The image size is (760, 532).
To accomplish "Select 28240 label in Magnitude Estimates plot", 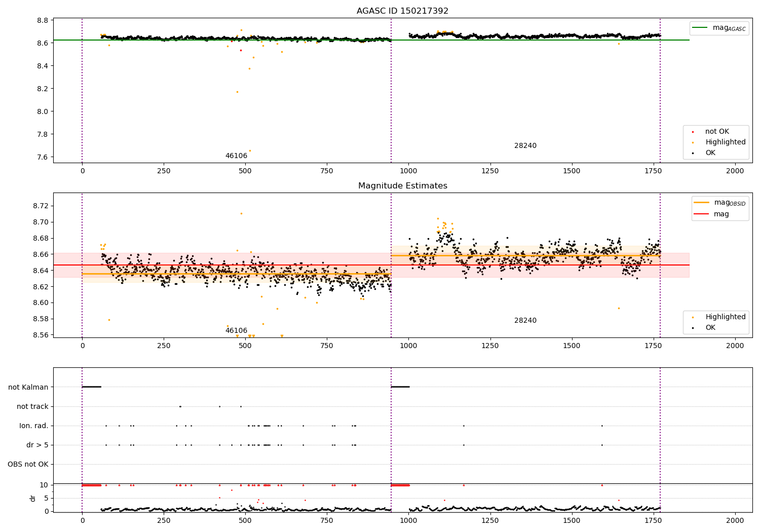I will tap(525, 321).
